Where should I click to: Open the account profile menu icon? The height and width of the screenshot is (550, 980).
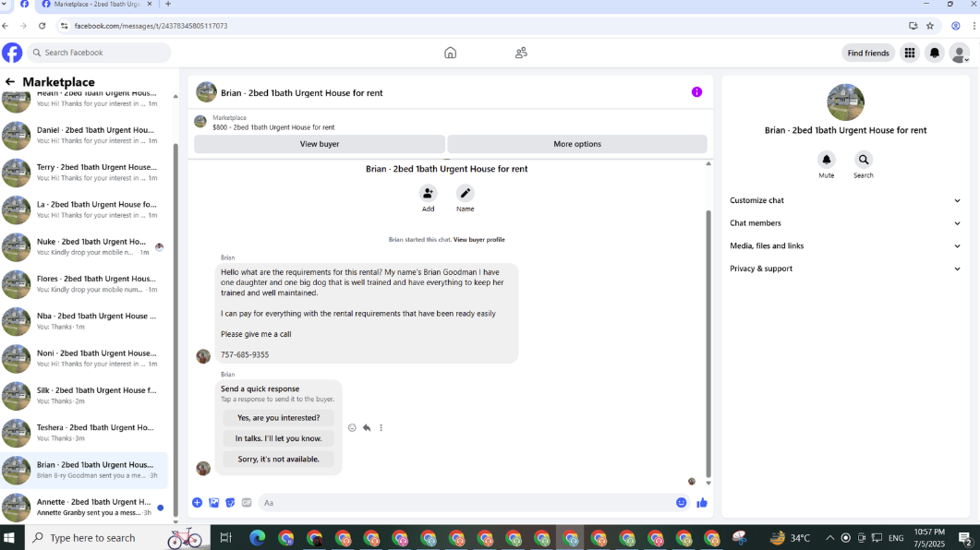pyautogui.click(x=960, y=54)
